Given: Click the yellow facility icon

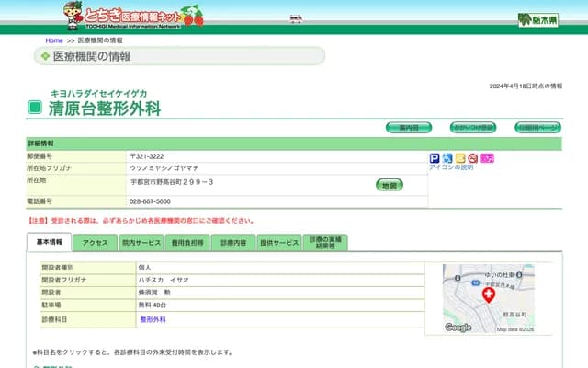Looking at the screenshot, I should pyautogui.click(x=460, y=158).
